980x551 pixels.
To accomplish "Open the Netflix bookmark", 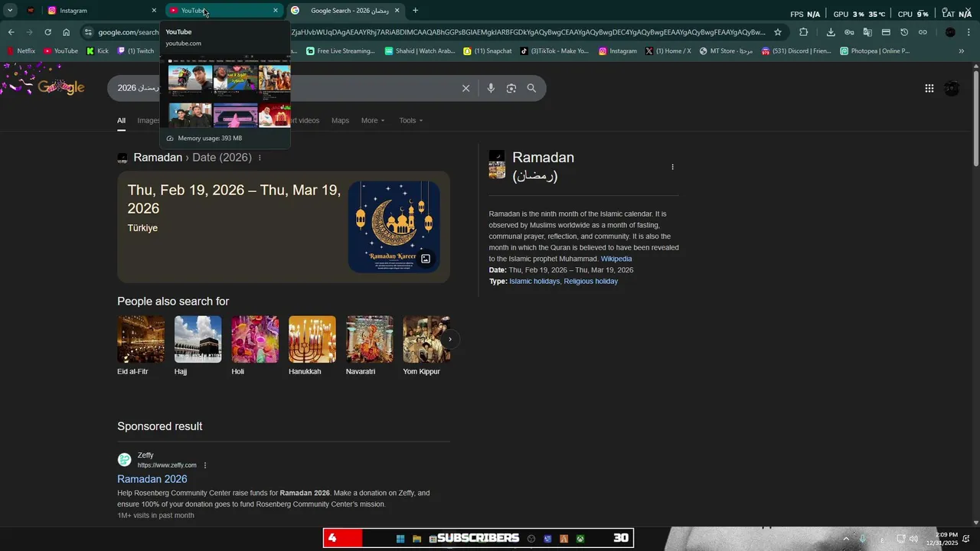I will point(21,51).
